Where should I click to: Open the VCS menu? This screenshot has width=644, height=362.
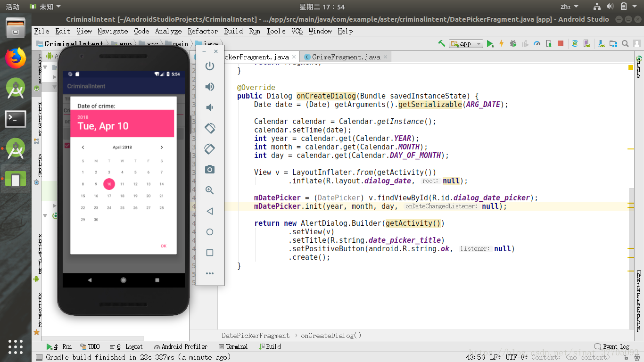click(297, 31)
